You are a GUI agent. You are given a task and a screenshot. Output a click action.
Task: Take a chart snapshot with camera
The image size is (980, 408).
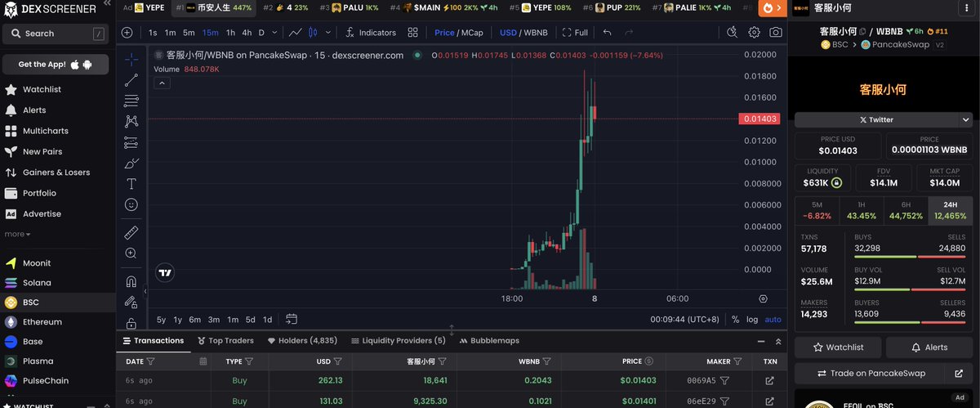coord(775,33)
